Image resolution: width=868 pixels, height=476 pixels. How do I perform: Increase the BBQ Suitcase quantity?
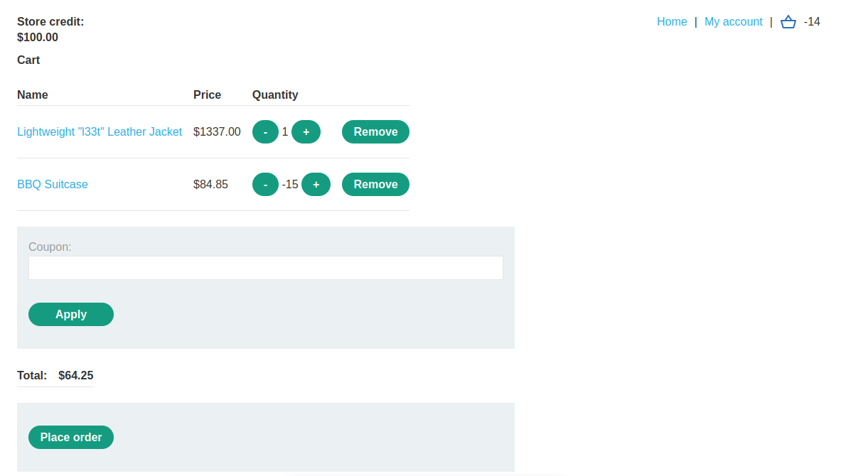(316, 185)
